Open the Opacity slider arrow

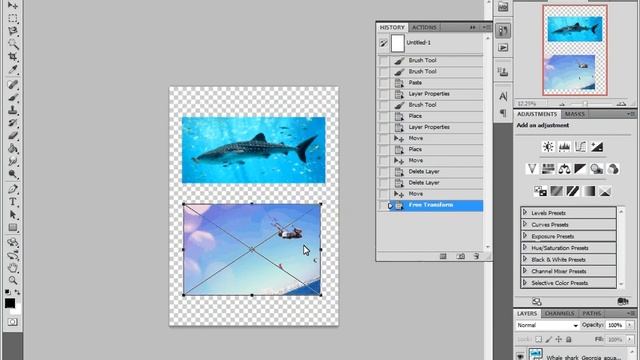click(x=630, y=325)
